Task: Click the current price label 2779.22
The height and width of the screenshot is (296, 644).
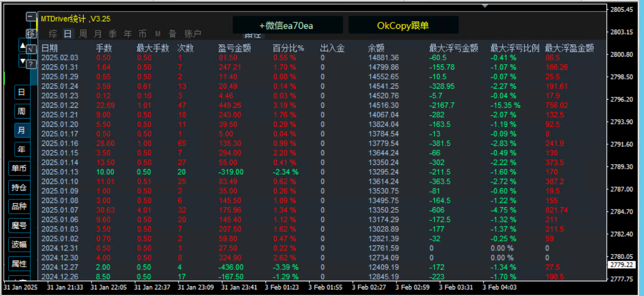Action: 622,265
